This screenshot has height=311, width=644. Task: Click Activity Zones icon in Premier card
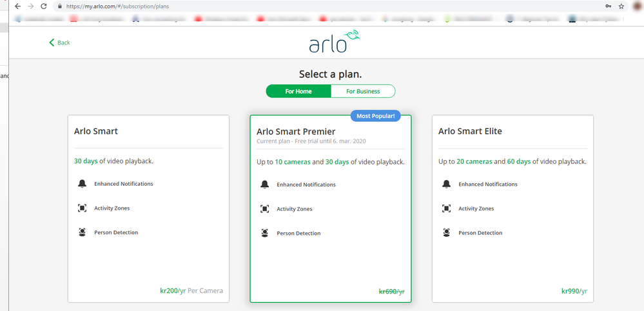click(x=264, y=208)
